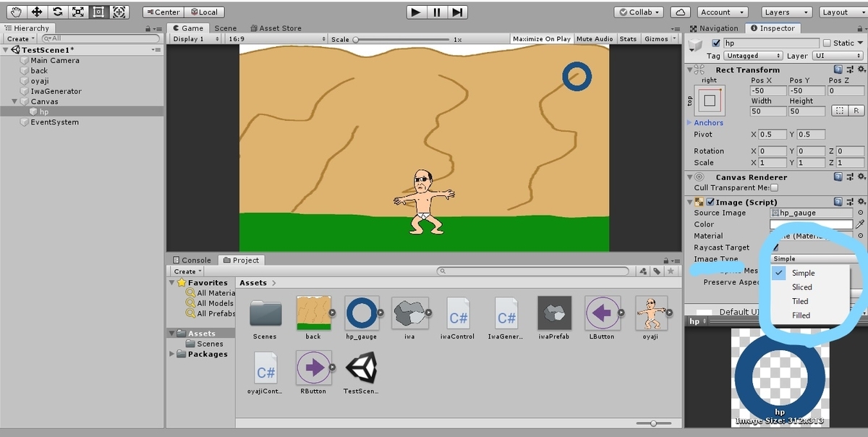The image size is (868, 437).
Task: Open the Gizmos menu in Game view
Action: tap(660, 39)
